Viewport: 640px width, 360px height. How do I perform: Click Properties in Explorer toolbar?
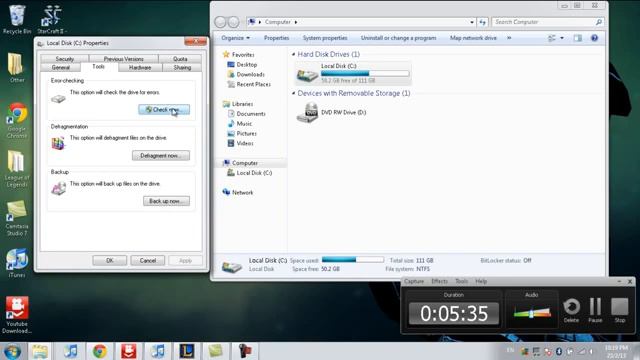(276, 38)
